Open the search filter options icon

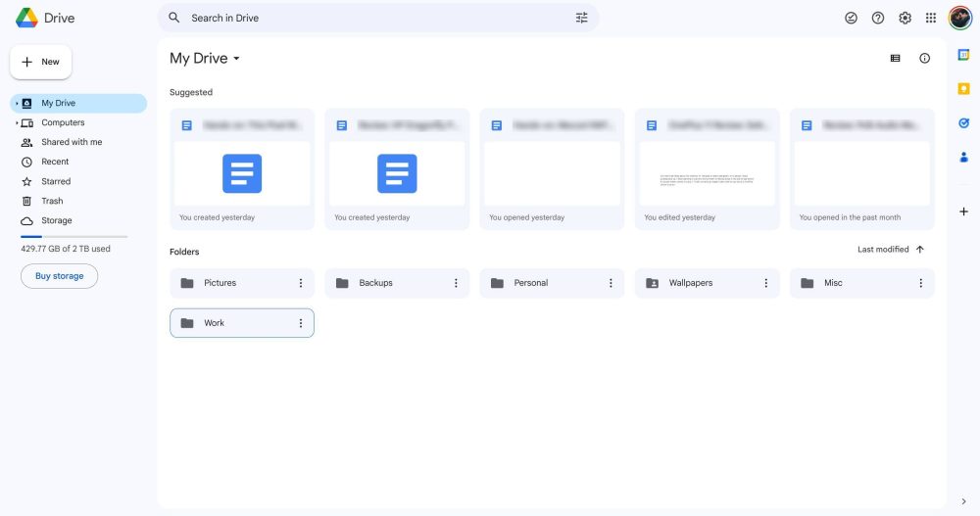582,18
